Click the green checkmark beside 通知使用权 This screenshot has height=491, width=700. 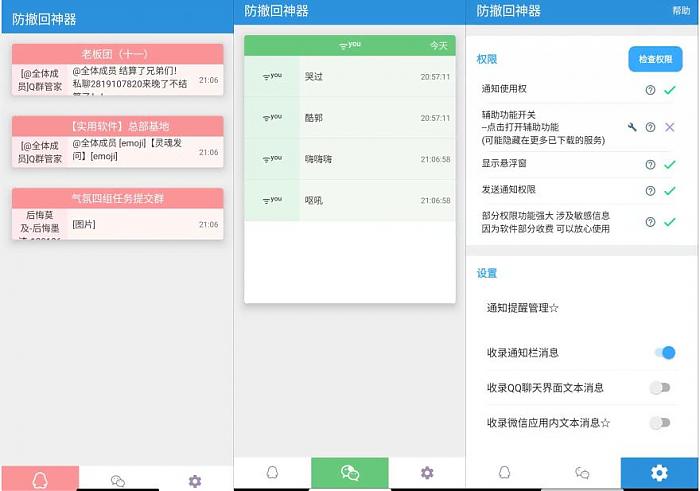pos(670,90)
